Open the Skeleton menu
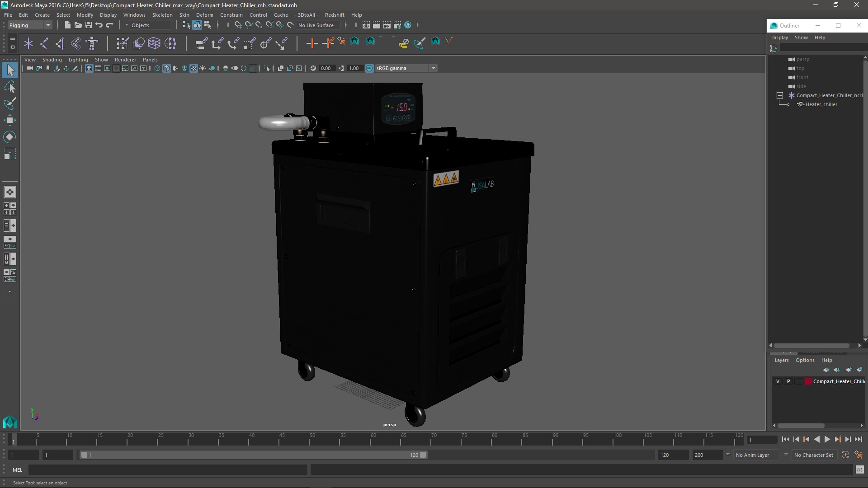 pyautogui.click(x=162, y=15)
